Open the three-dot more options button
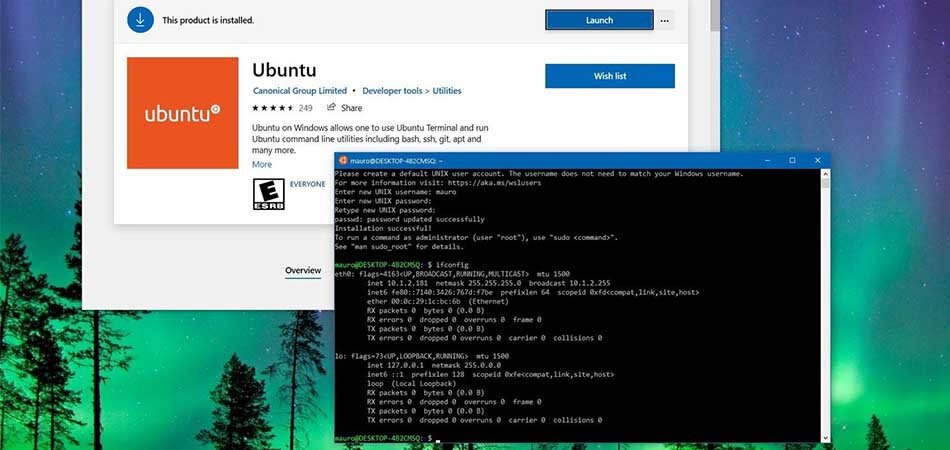 [x=665, y=20]
